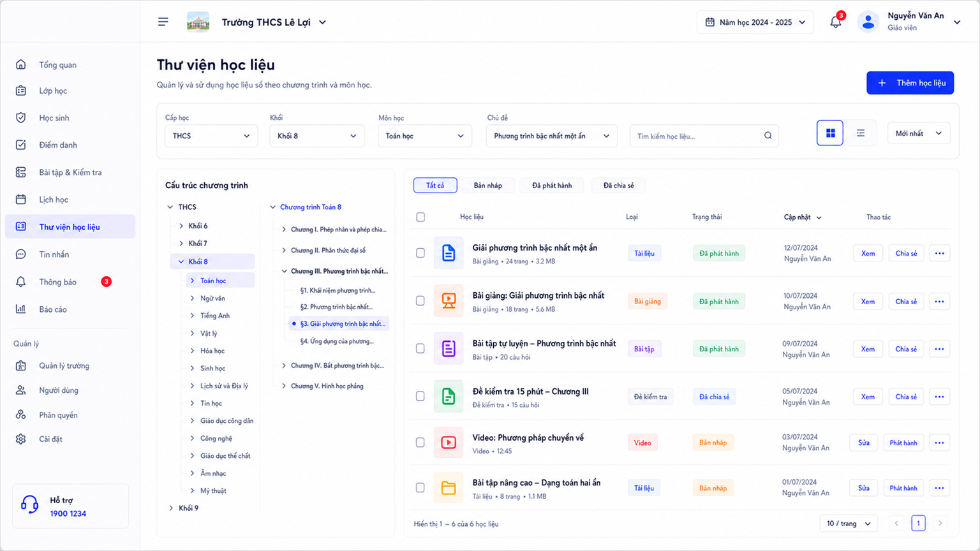Viewport: 980px width, 551px height.
Task: Click the orange presentation icon of Bài giảng
Action: pos(449,301)
